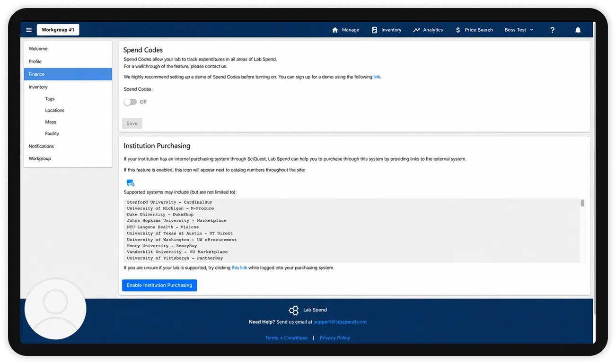Select Welcome in the sidebar
Viewport: 616px width, 364px height.
point(68,49)
